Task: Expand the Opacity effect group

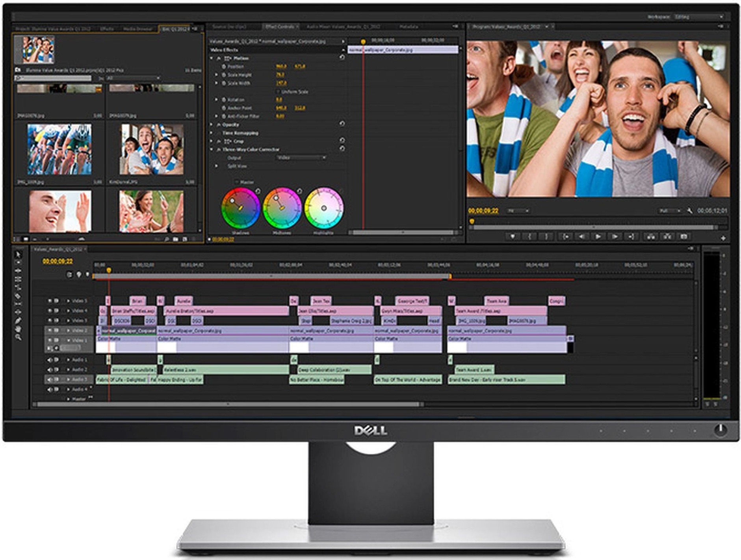Action: 212,125
